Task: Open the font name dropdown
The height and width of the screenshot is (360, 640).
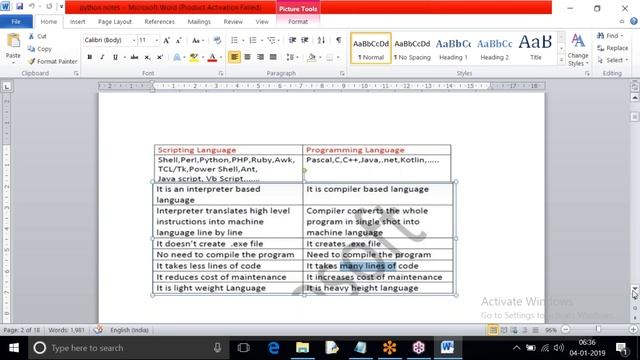Action: [134, 40]
